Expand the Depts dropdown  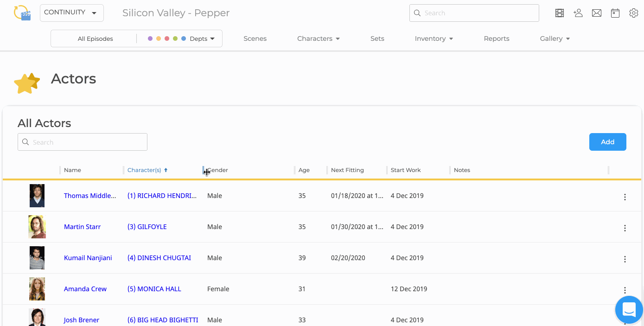click(202, 38)
